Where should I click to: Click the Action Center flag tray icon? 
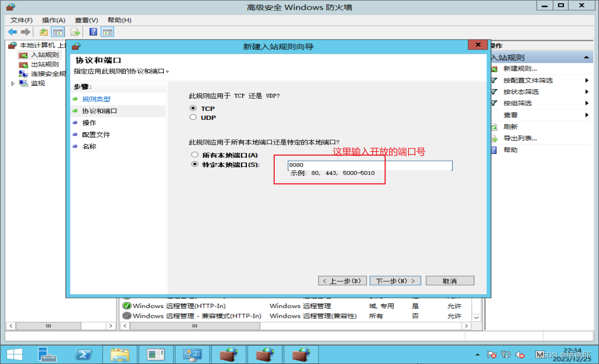click(492, 355)
